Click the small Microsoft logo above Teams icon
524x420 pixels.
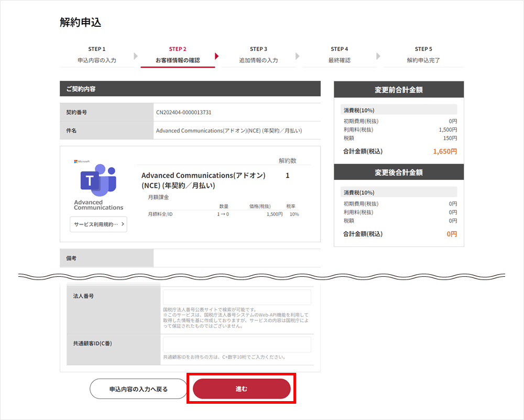click(x=82, y=161)
